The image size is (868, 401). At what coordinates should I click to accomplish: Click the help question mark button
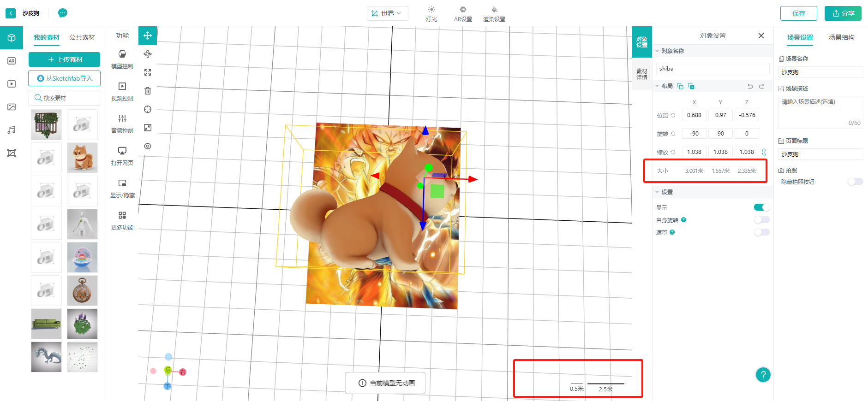763,375
